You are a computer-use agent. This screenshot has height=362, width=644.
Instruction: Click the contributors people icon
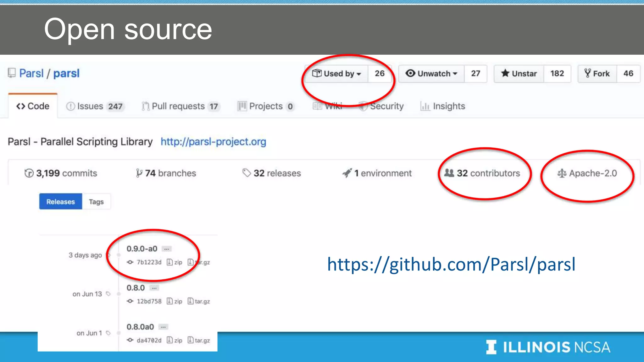[449, 173]
